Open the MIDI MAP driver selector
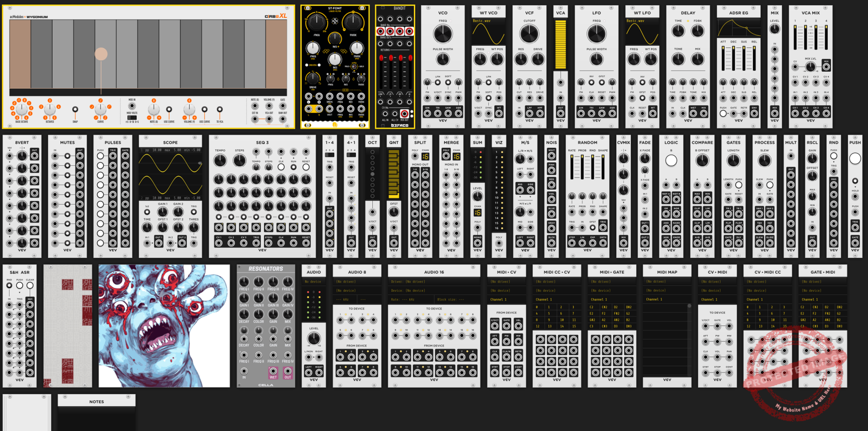Viewport: 868px width, 431px height. point(667,282)
